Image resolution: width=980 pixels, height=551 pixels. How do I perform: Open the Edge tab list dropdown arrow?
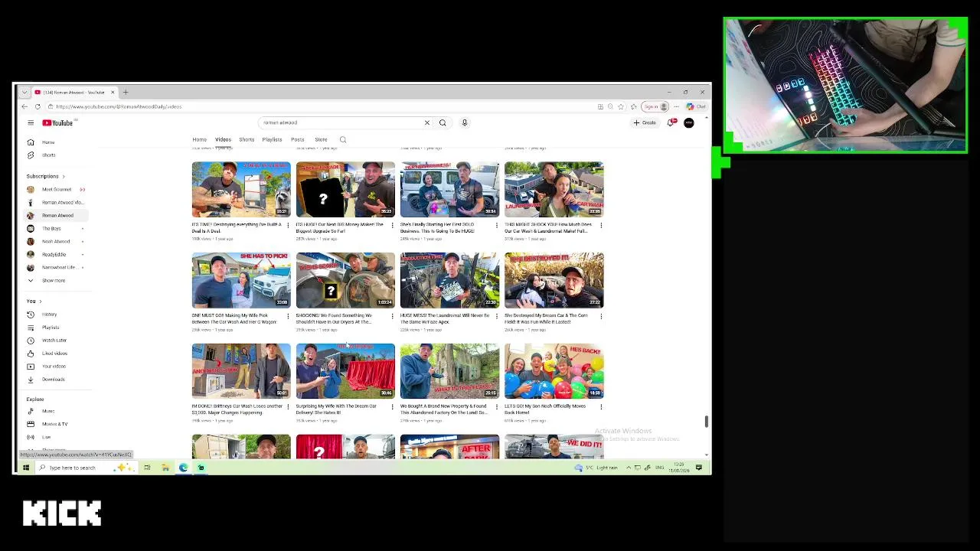tap(24, 92)
